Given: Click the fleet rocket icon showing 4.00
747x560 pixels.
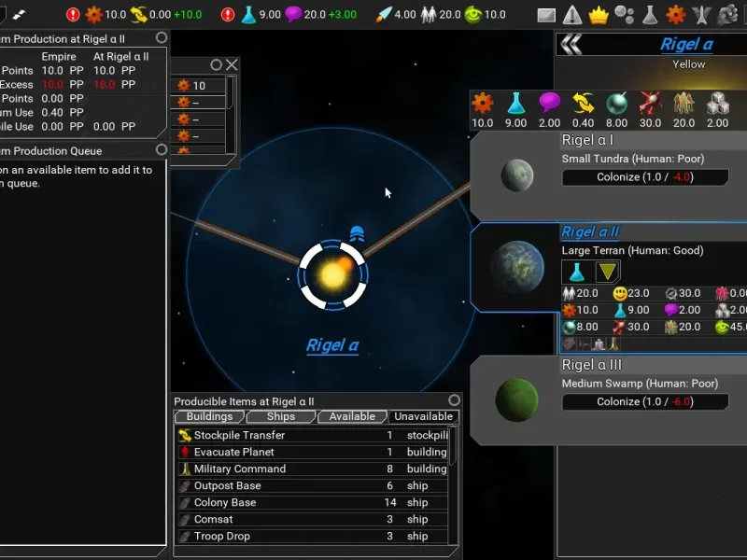Looking at the screenshot, I should (383, 15).
